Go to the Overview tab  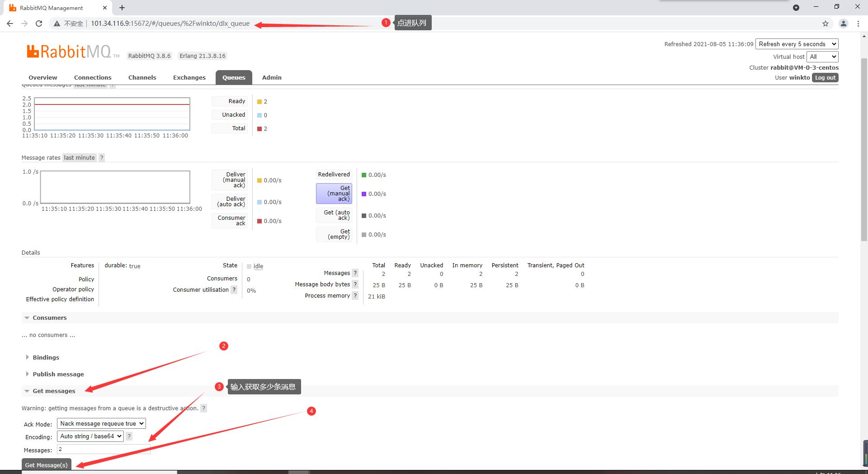point(43,78)
